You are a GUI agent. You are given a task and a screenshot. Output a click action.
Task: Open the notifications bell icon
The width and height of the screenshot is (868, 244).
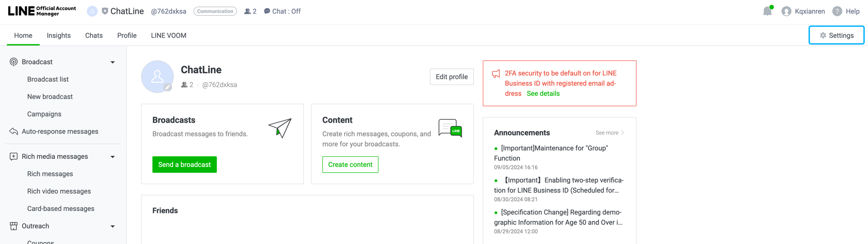coord(768,11)
